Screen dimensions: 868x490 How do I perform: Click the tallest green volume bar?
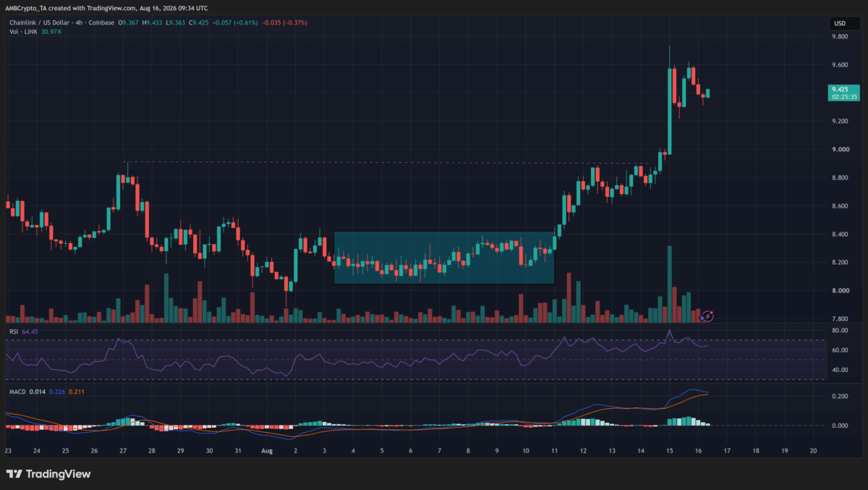(670, 284)
